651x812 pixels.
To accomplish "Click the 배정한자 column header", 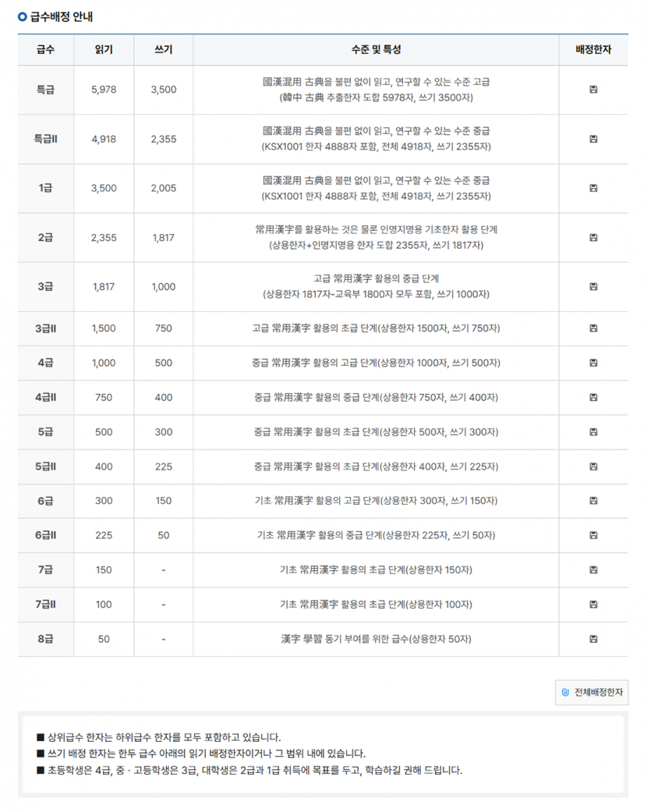I will [593, 50].
